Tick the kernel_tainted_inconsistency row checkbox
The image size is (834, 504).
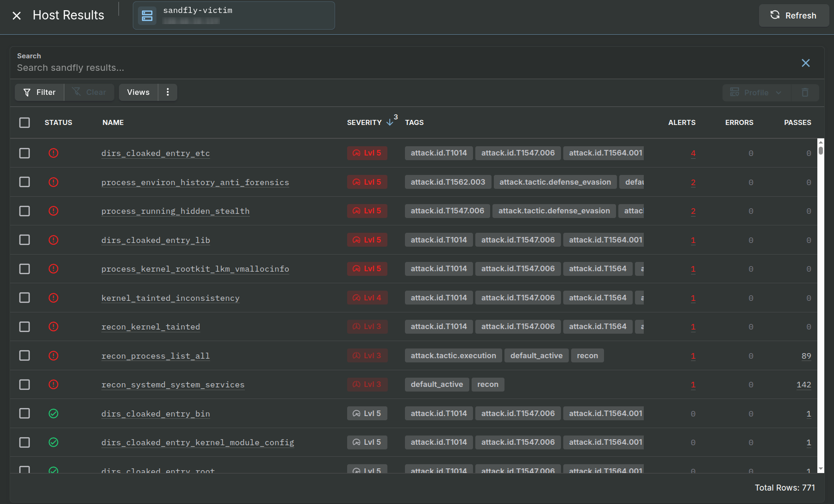click(x=25, y=298)
